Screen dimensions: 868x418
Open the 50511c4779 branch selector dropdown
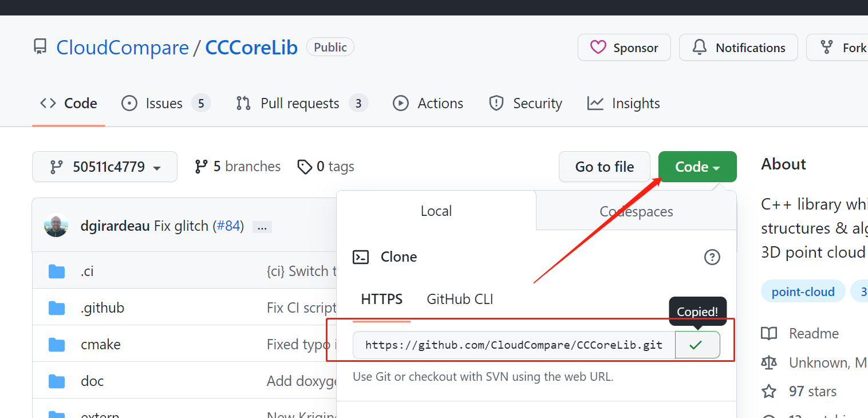point(104,166)
